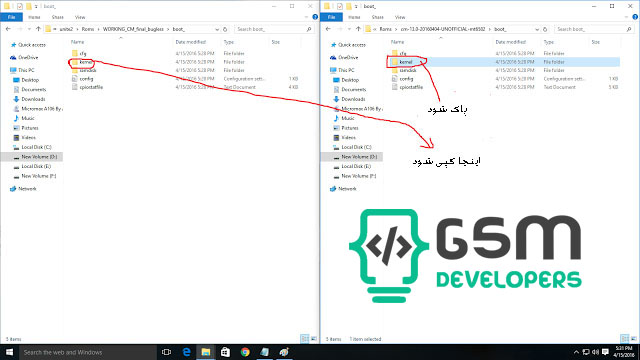640x360 pixels.
Task: Open Pictures in left window sidebar
Action: click(x=26, y=128)
